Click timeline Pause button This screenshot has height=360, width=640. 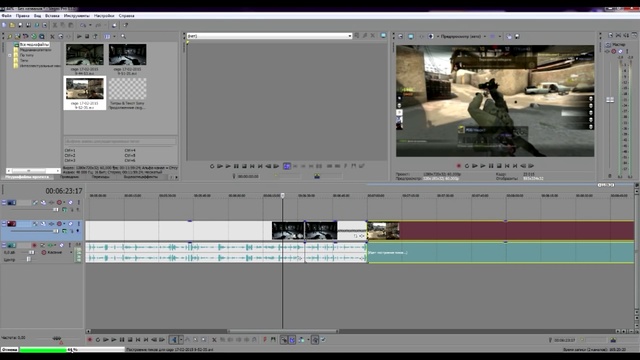point(122,340)
